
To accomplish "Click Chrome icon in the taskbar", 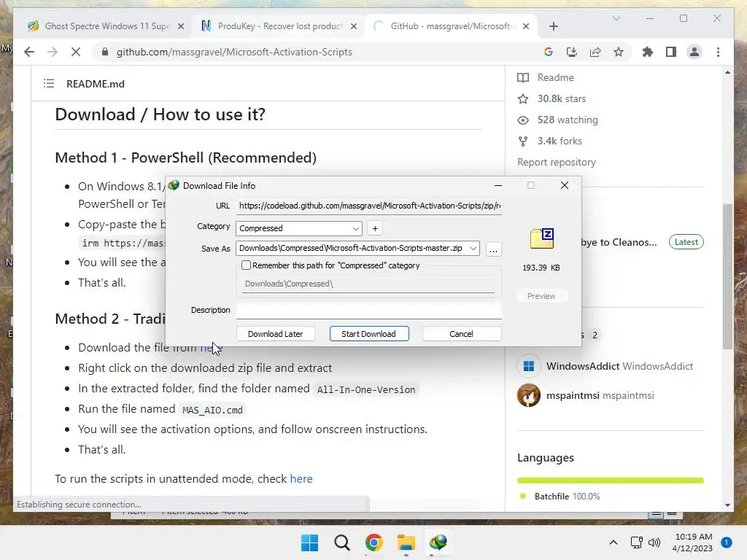I will click(374, 542).
